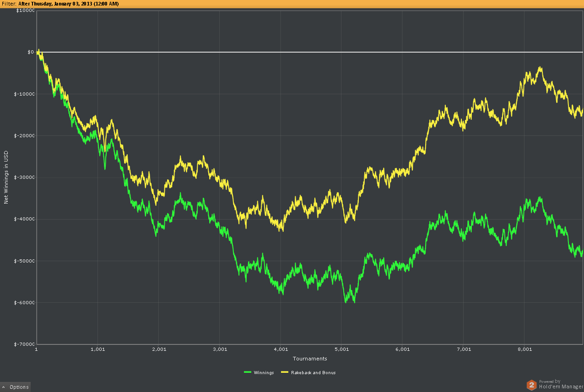Click the 'Filter:' label
The width and height of the screenshot is (584, 392).
[x=9, y=4]
